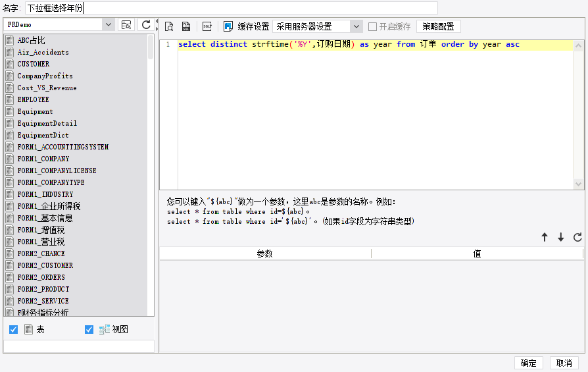Select the Cost_VS_Revenue table
The width and height of the screenshot is (588, 372).
[x=47, y=88]
